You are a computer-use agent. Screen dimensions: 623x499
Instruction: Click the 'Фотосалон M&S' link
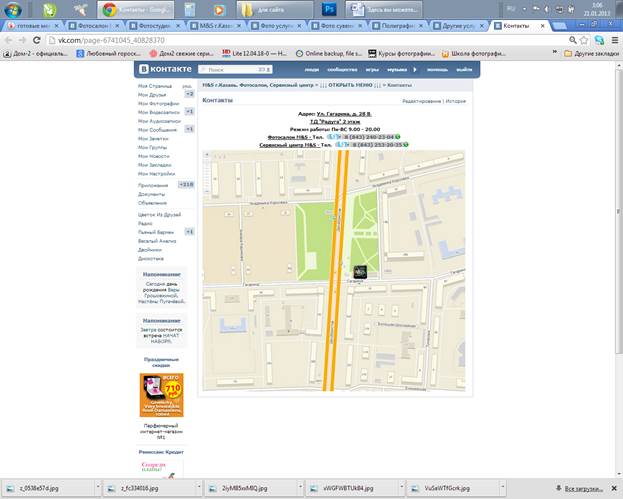(x=289, y=137)
